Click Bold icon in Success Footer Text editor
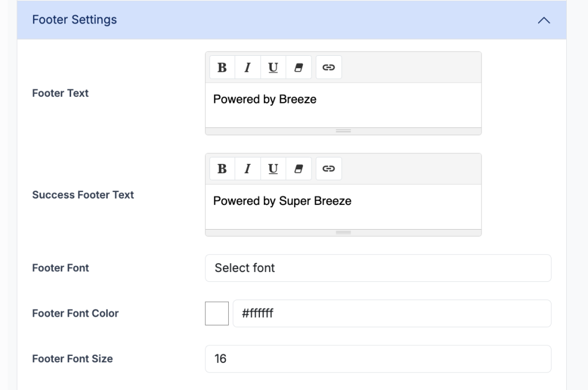 (x=222, y=169)
